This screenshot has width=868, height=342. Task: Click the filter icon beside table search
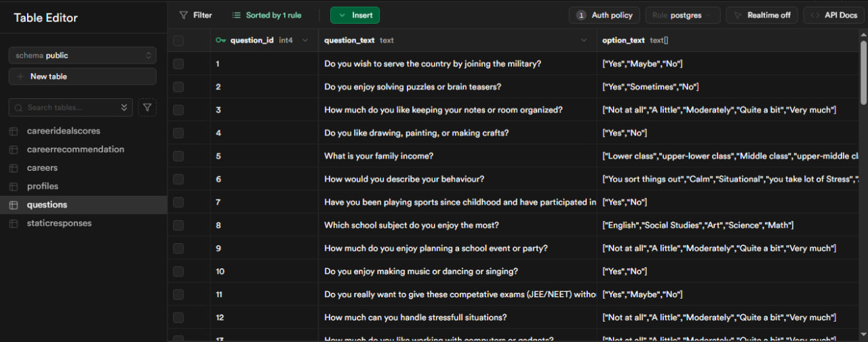pyautogui.click(x=147, y=107)
